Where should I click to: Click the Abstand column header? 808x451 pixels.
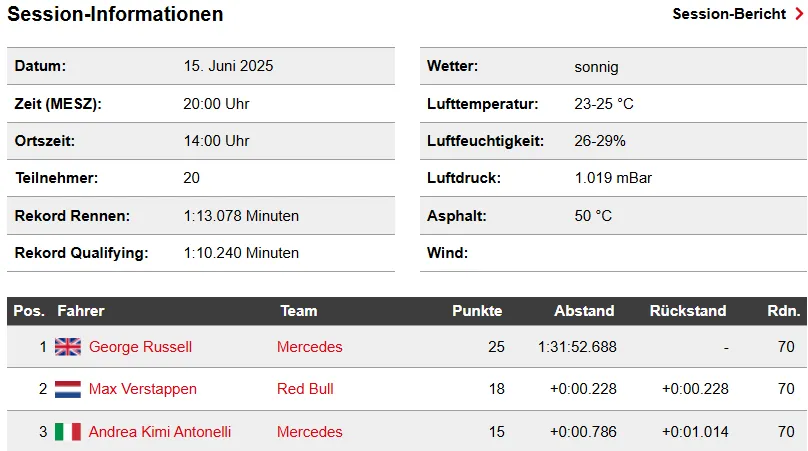pyautogui.click(x=584, y=311)
